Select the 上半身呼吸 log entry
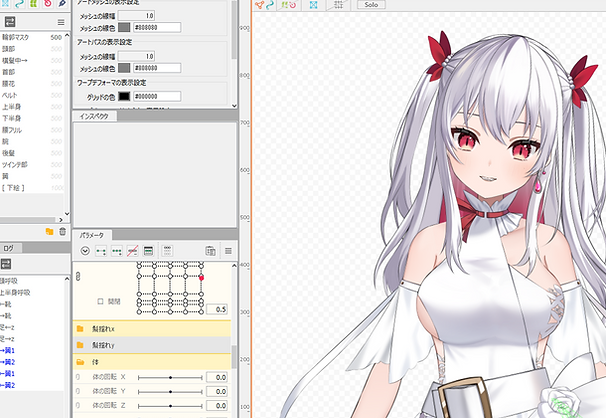The width and height of the screenshot is (606, 418). [32, 292]
